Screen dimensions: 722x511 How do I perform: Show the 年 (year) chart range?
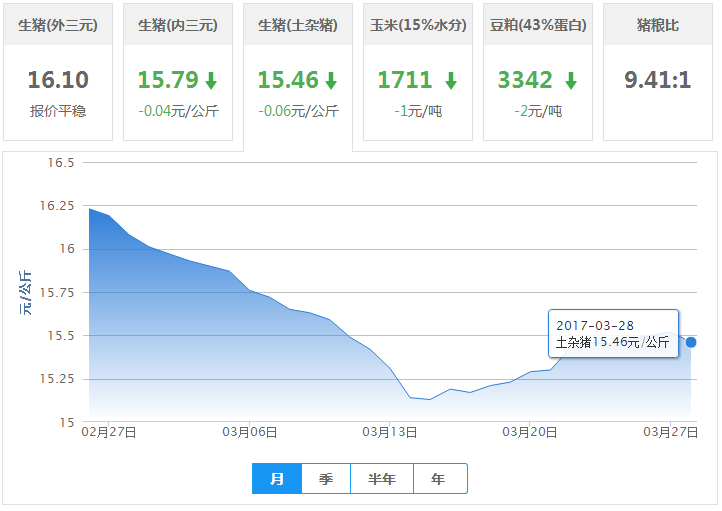click(x=439, y=479)
